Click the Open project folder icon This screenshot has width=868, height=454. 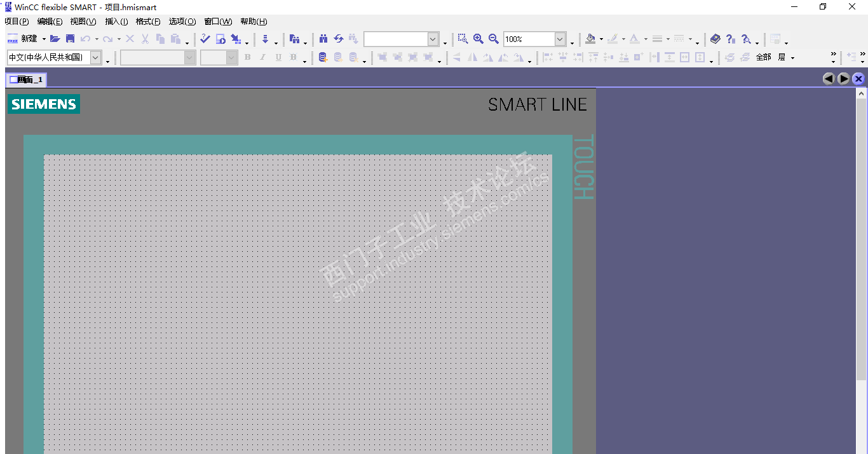tap(55, 39)
